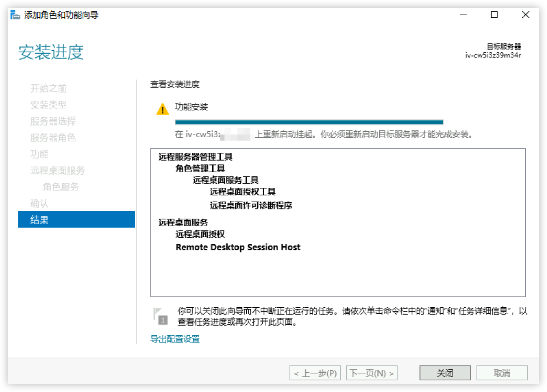Click the notification flag icon
547x392 pixels.
tap(160, 316)
